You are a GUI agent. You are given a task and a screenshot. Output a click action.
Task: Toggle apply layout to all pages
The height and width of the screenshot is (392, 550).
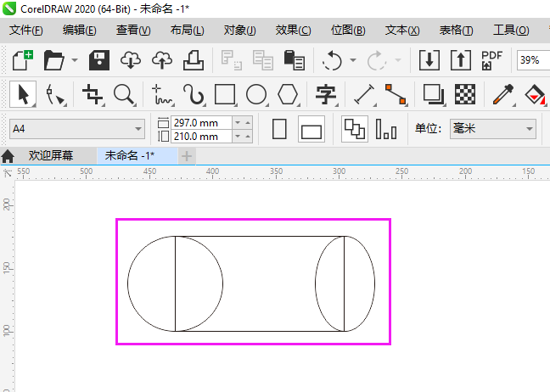point(355,129)
